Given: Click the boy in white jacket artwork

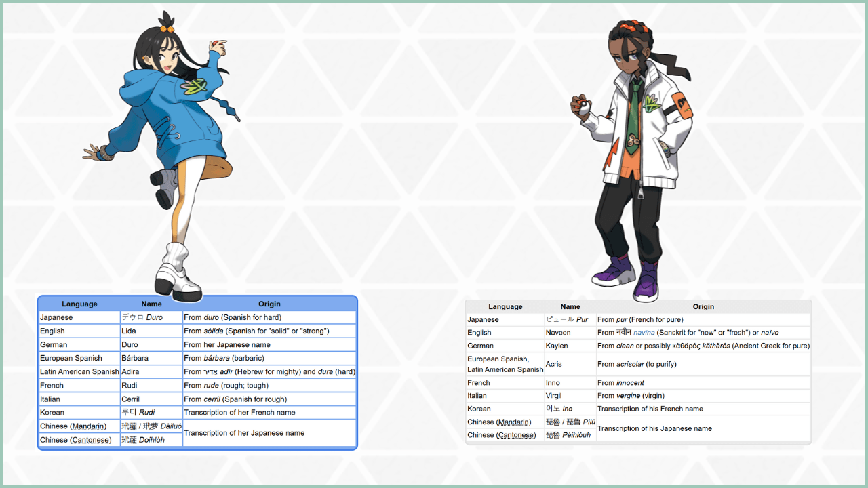Looking at the screenshot, I should pos(632,161).
